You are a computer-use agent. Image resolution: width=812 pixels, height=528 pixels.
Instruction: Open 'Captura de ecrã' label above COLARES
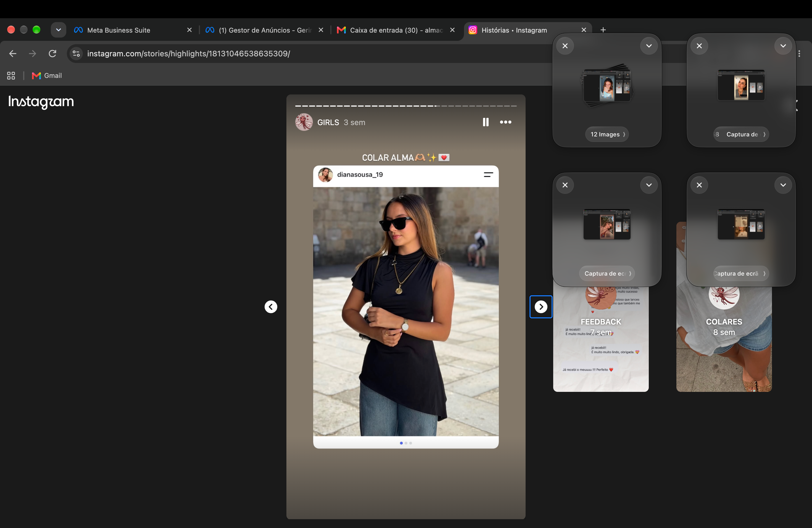pyautogui.click(x=741, y=274)
